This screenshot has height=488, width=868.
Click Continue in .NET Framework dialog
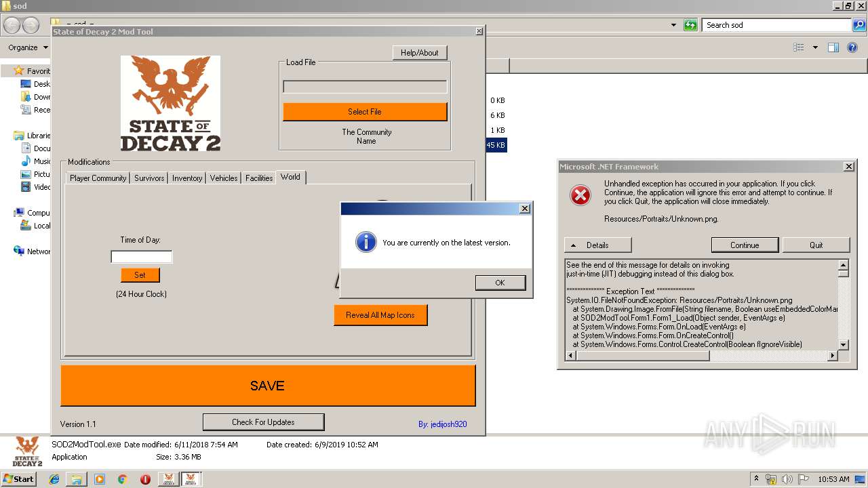click(745, 245)
